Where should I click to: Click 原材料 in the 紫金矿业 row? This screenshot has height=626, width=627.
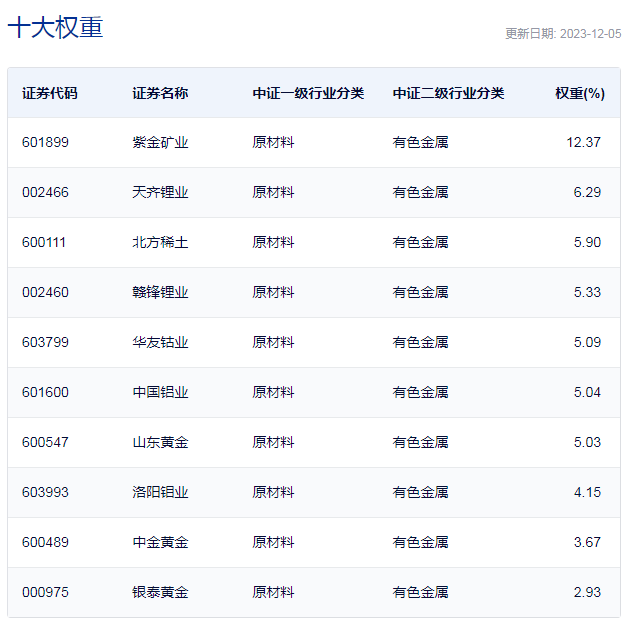point(273,142)
